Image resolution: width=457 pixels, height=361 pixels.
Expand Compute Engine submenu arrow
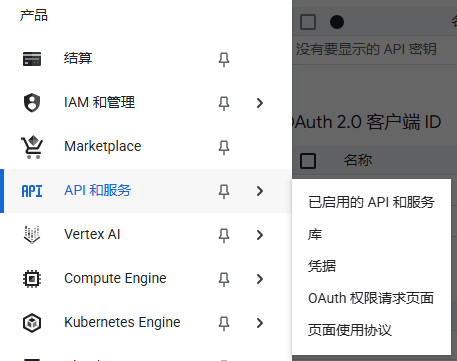[260, 279]
